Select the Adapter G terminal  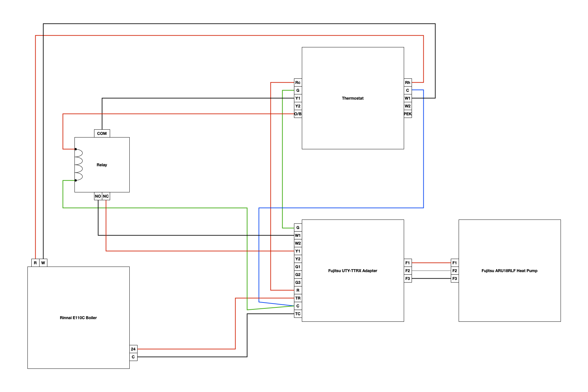[x=298, y=228]
